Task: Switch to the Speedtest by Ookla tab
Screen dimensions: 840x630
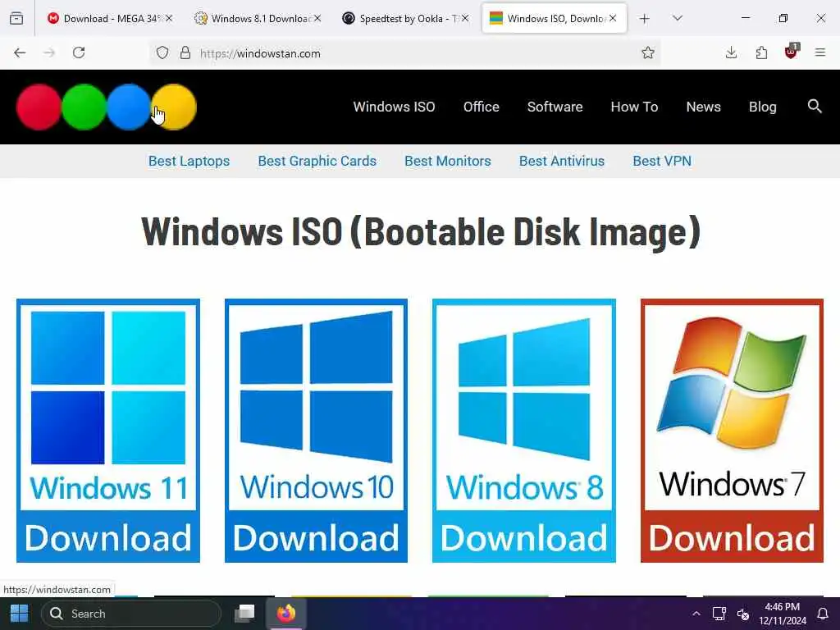Action: click(x=407, y=18)
